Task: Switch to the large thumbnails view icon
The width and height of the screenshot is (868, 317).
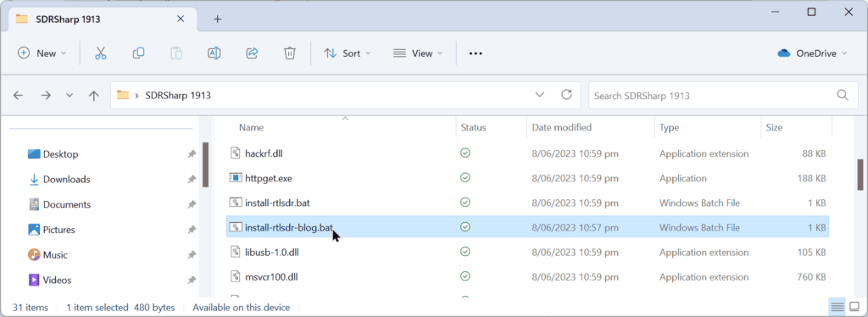Action: (854, 306)
